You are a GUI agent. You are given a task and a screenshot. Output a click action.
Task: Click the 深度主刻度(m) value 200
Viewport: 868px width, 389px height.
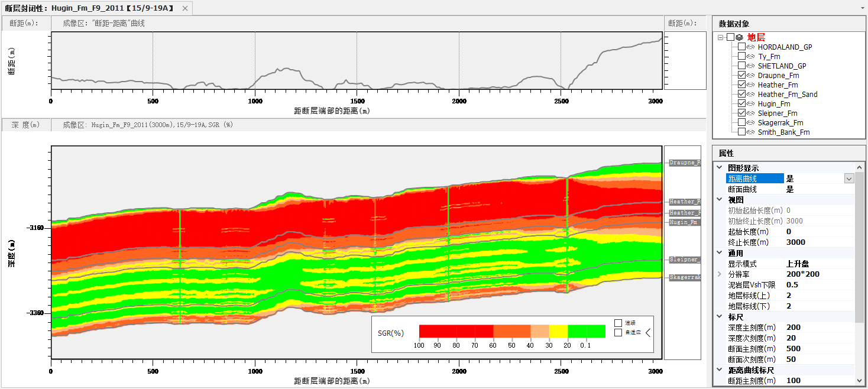(x=793, y=328)
